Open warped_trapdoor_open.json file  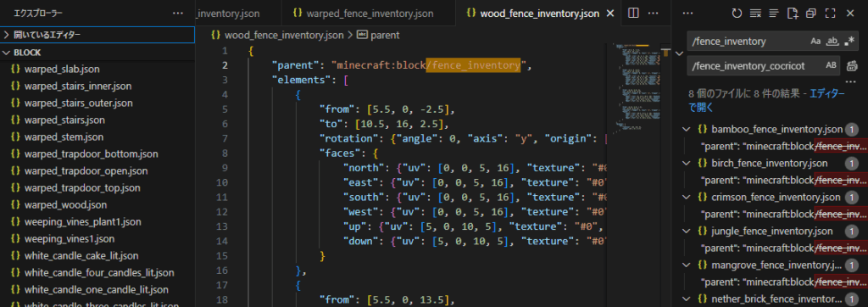point(86,171)
